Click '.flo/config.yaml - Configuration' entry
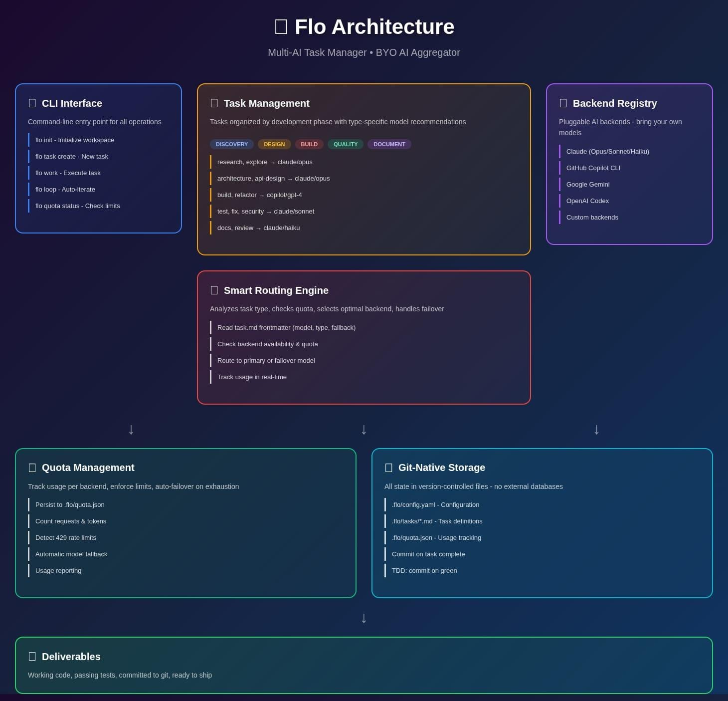The height and width of the screenshot is (701, 728). 435,505
